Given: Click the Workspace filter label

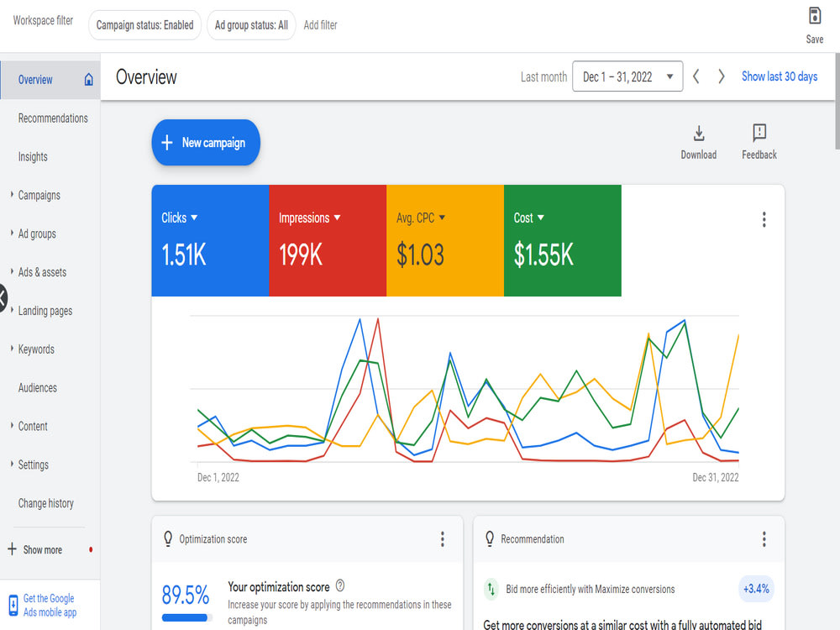Looking at the screenshot, I should (x=43, y=20).
